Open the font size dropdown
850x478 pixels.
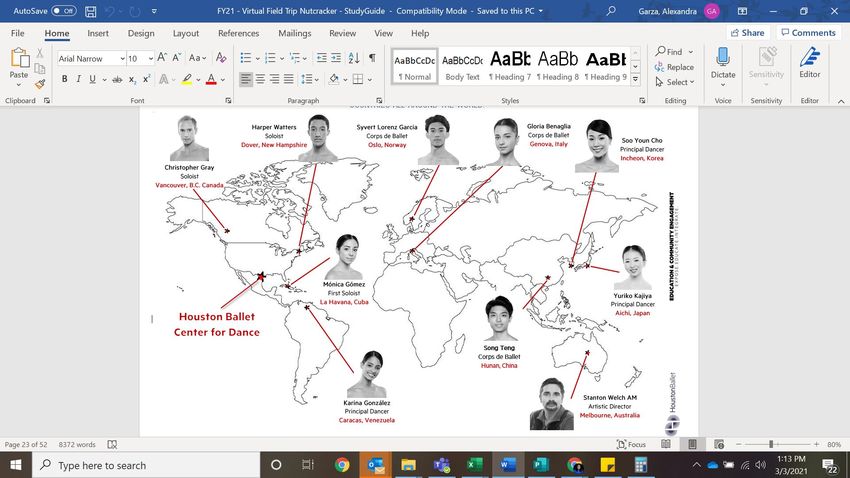coord(151,58)
